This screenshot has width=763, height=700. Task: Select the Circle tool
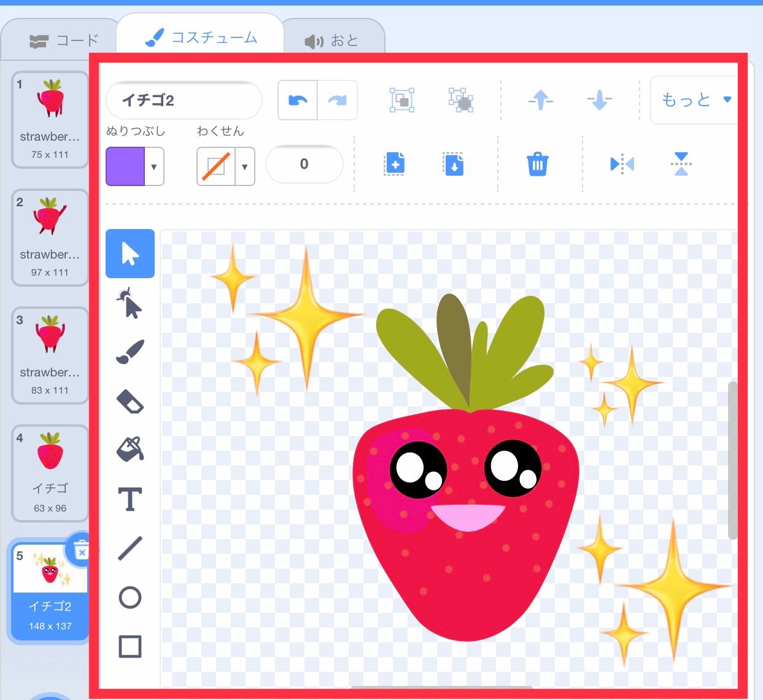pos(130,597)
